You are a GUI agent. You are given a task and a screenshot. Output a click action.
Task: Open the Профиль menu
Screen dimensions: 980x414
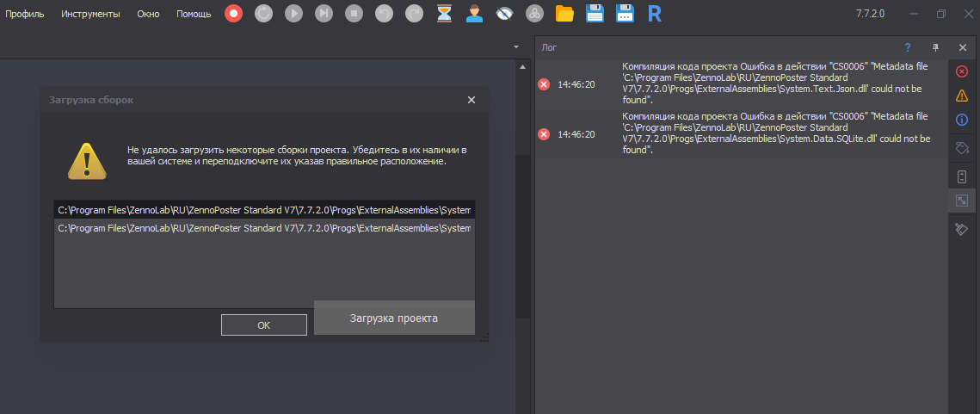tap(24, 14)
